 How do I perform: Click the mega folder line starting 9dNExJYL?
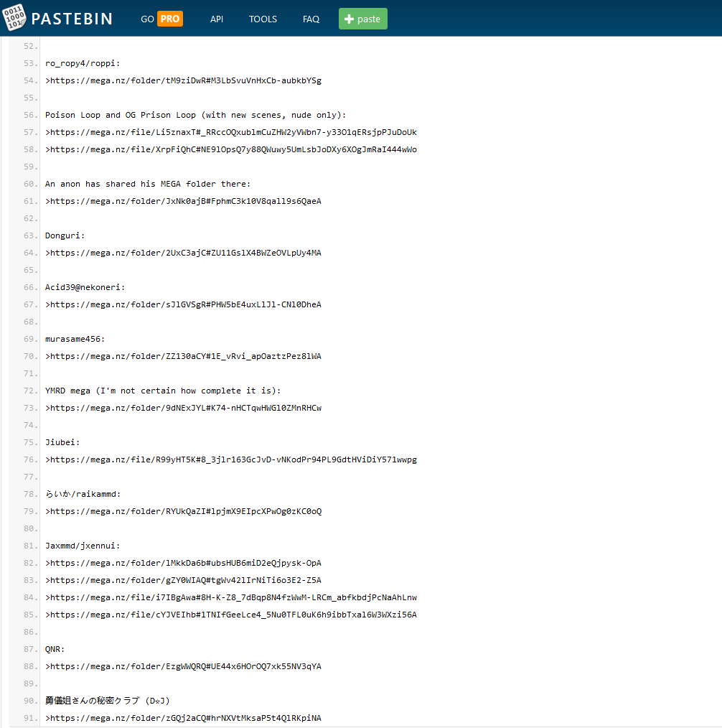pyautogui.click(x=183, y=408)
